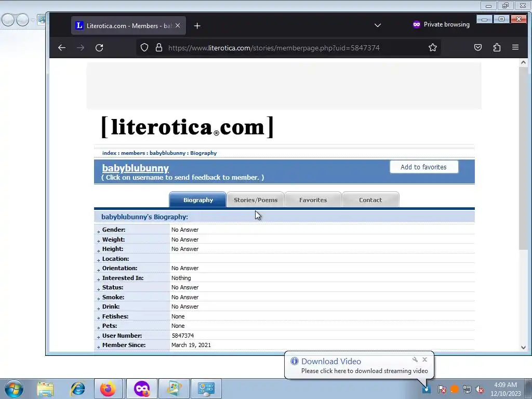Image resolution: width=532 pixels, height=399 pixels.
Task: Open the tracking protection shield icon
Action: coord(144,47)
